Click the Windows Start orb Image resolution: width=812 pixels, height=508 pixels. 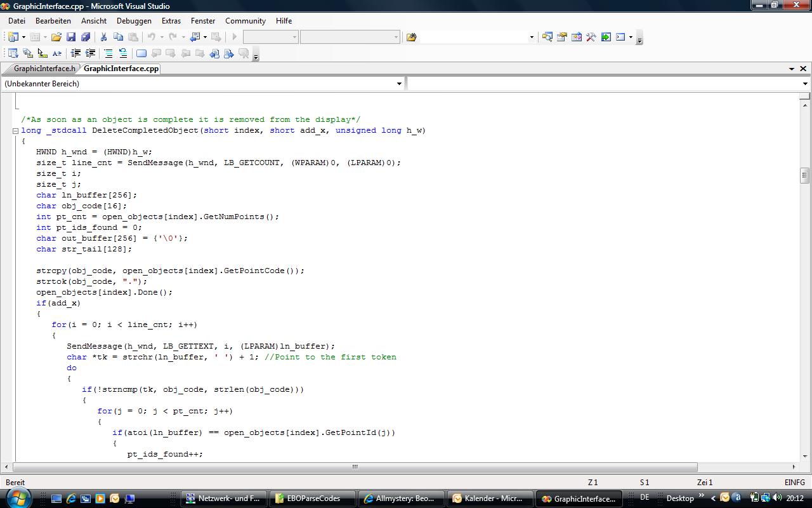pos(17,498)
